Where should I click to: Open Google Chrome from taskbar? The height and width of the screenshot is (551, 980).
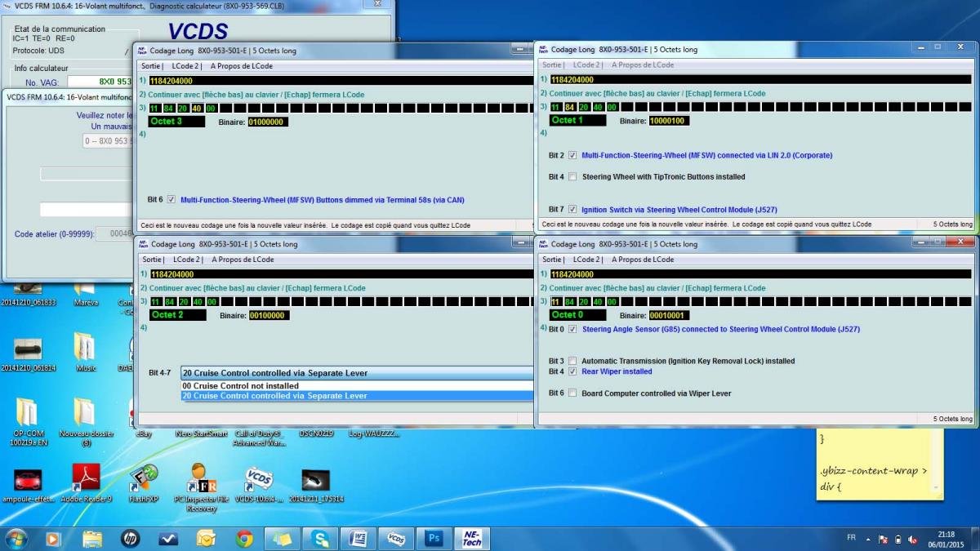(244, 539)
